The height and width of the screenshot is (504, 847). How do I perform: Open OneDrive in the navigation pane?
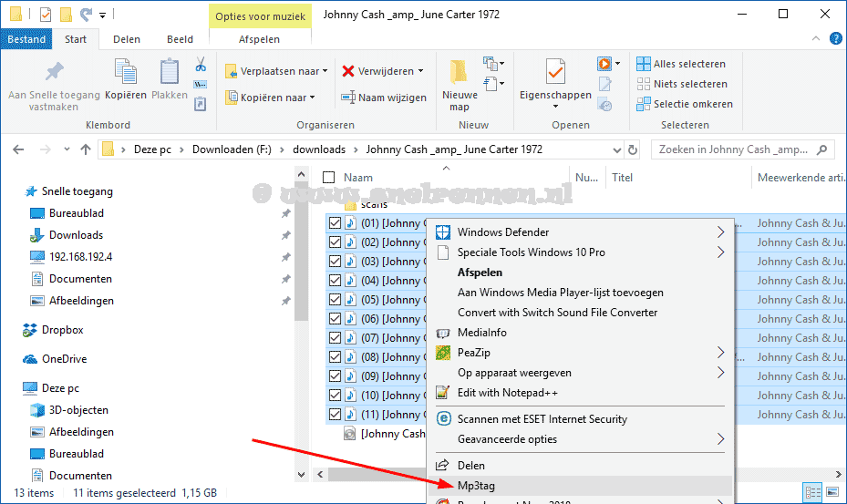pos(55,359)
